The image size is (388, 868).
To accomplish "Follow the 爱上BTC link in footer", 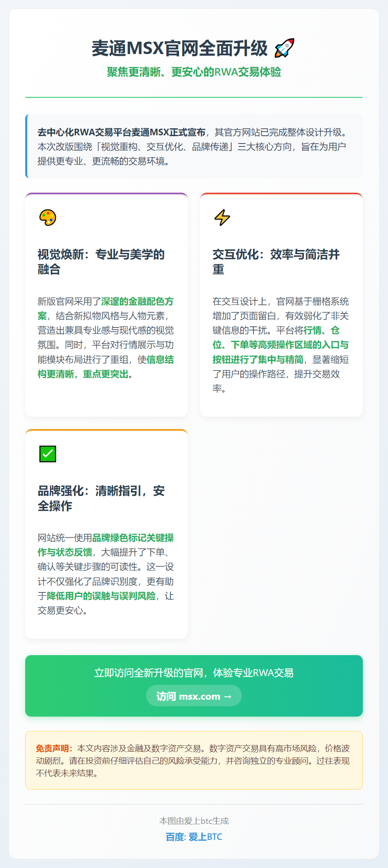I will (x=194, y=837).
